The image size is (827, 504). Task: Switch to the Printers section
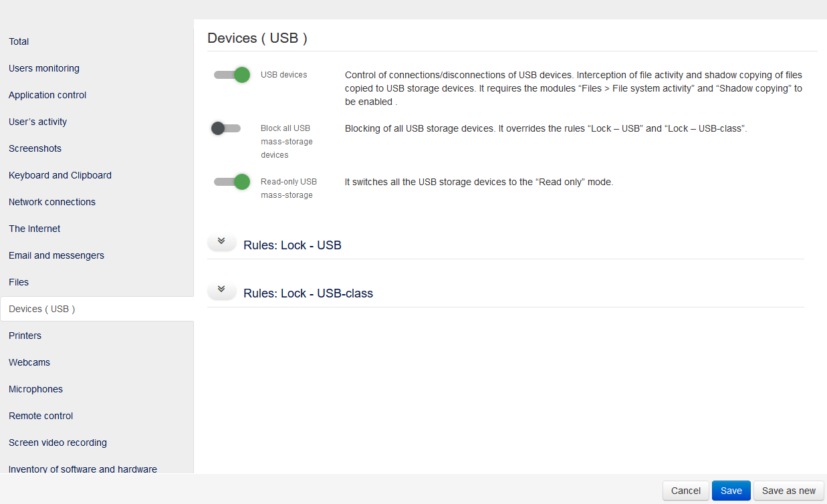pyautogui.click(x=25, y=335)
